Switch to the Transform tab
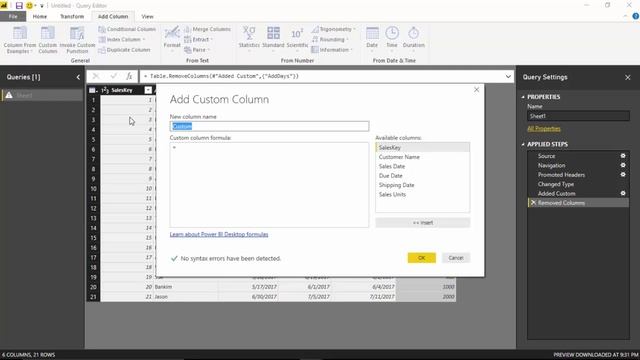Screen dimensions: 640x360 (72, 16)
